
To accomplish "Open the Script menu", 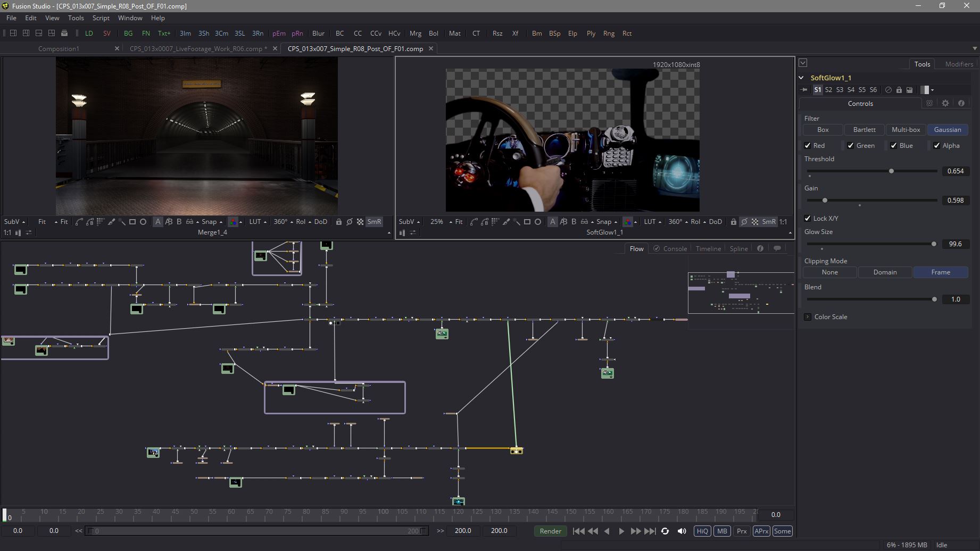I will pyautogui.click(x=101, y=18).
